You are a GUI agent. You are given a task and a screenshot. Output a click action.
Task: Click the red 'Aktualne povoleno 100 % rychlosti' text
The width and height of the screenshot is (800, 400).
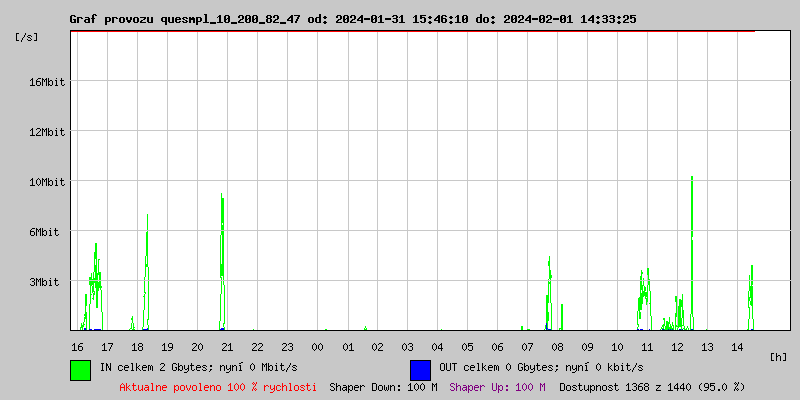(218, 387)
